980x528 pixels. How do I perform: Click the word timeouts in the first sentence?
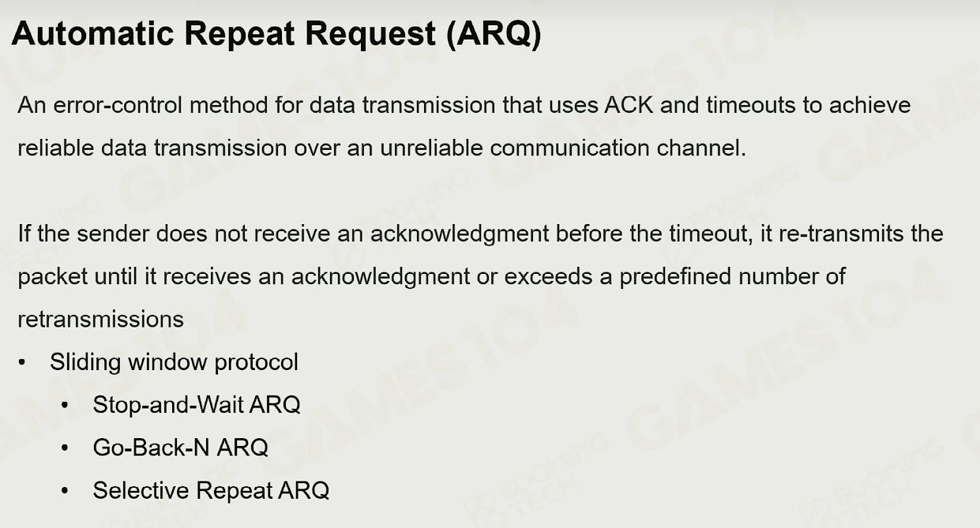752,105
